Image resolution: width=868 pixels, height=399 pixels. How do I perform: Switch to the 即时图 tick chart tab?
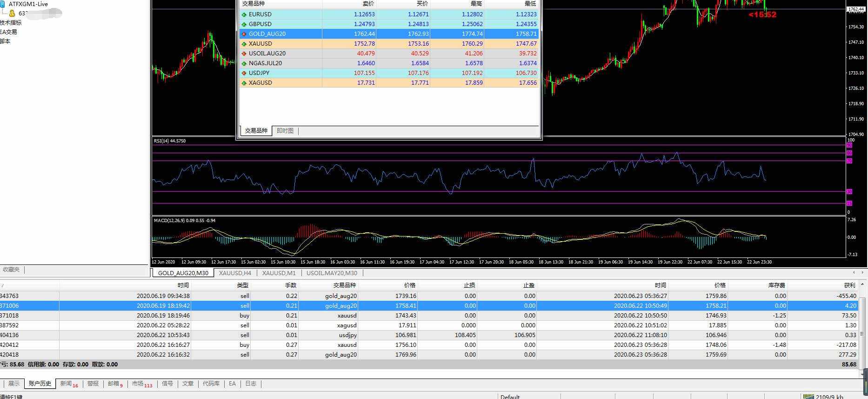pos(285,131)
